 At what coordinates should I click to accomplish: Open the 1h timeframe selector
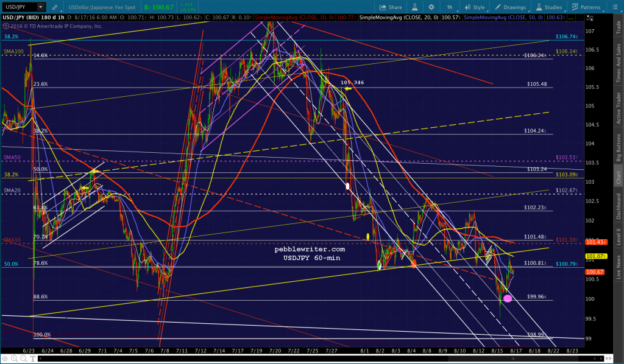(x=449, y=7)
